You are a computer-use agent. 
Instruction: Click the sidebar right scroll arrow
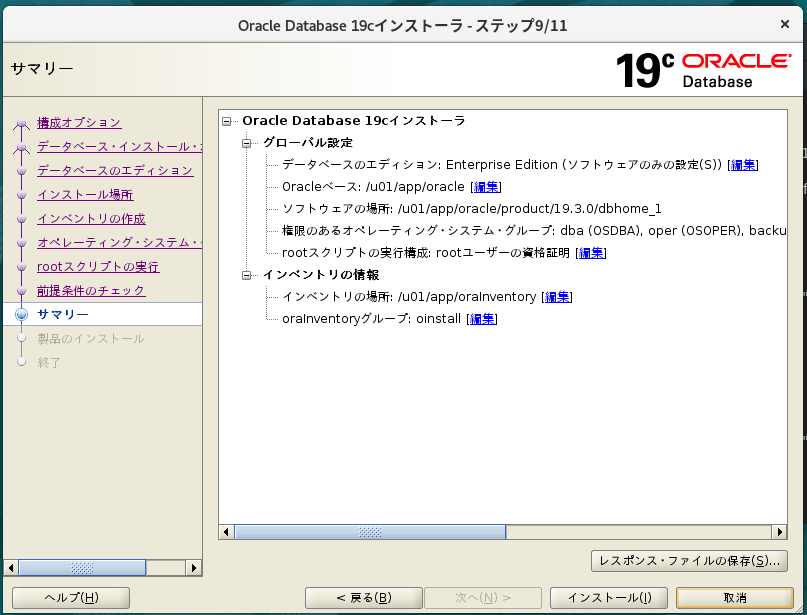194,568
